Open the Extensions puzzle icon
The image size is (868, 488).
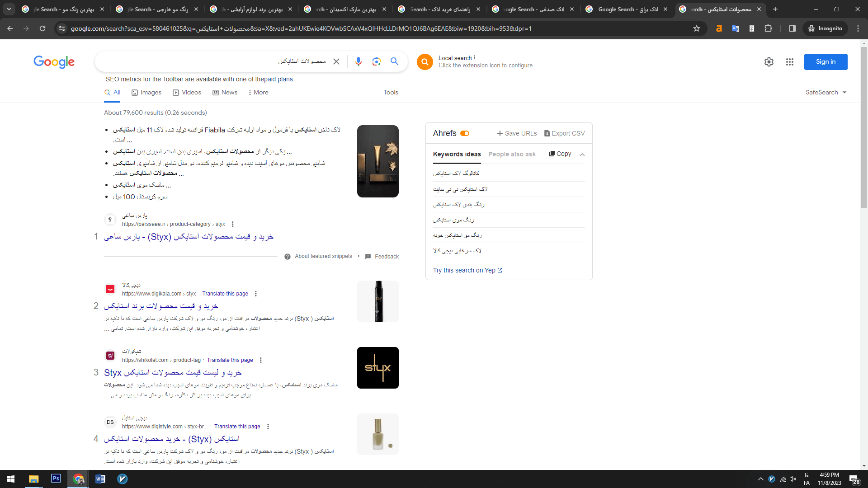pyautogui.click(x=768, y=28)
